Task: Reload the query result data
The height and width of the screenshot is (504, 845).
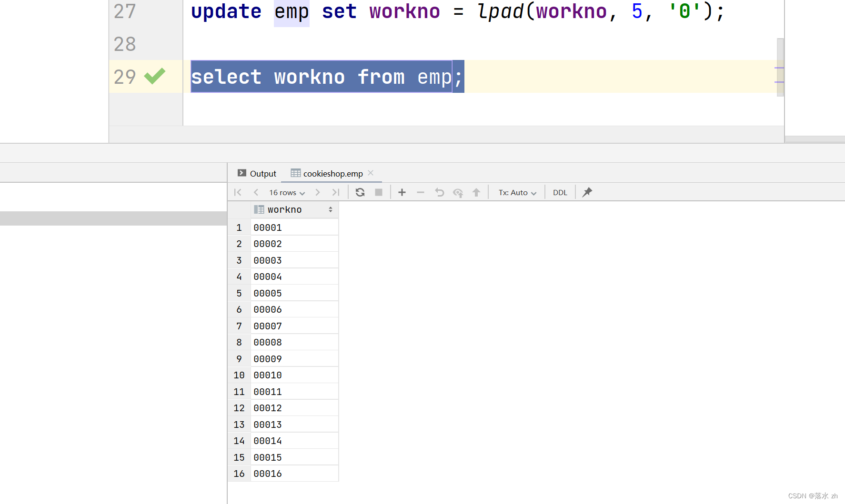Action: (x=360, y=192)
